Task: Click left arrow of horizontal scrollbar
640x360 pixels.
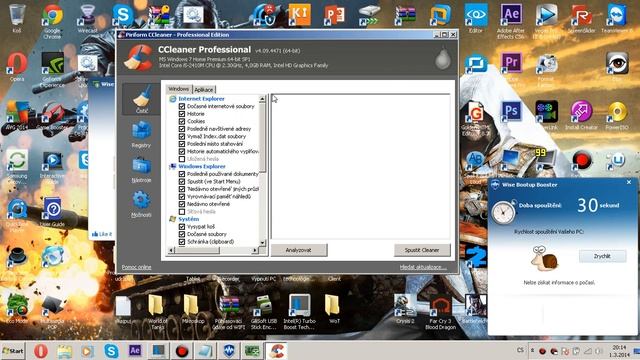Action: [x=171, y=250]
